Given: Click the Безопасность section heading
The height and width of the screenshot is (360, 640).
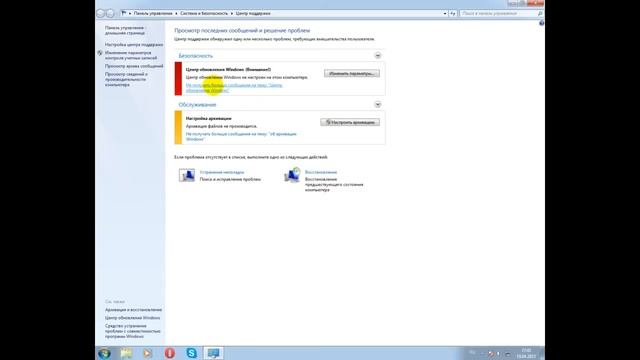Looking at the screenshot, I should click(196, 56).
